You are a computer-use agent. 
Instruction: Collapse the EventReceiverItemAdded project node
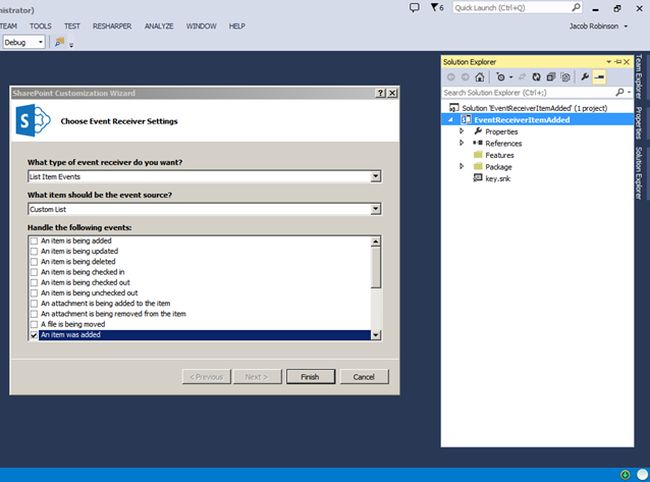pos(451,120)
